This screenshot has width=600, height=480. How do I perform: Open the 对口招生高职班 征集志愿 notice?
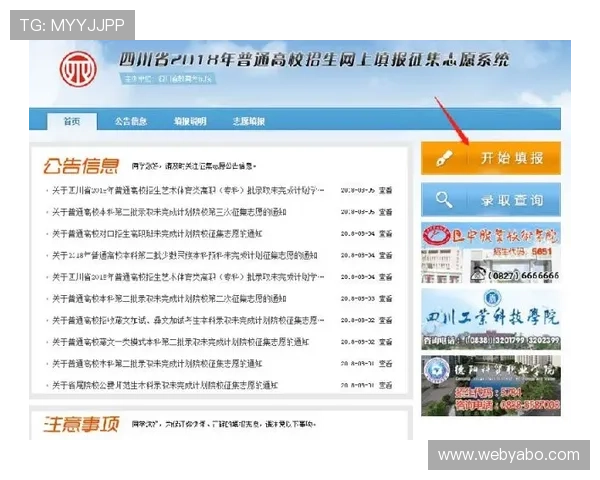pos(157,233)
